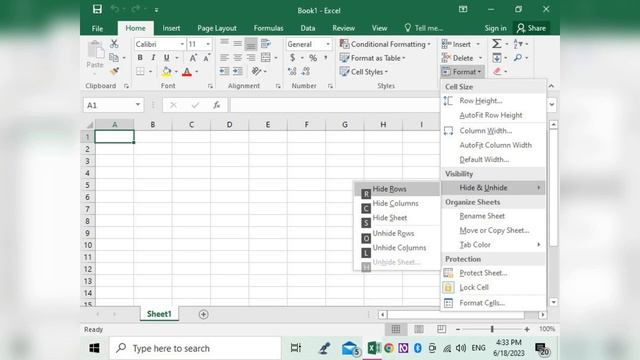This screenshot has width=640, height=360.
Task: Switch to the Page Layout tab
Action: pyautogui.click(x=217, y=28)
